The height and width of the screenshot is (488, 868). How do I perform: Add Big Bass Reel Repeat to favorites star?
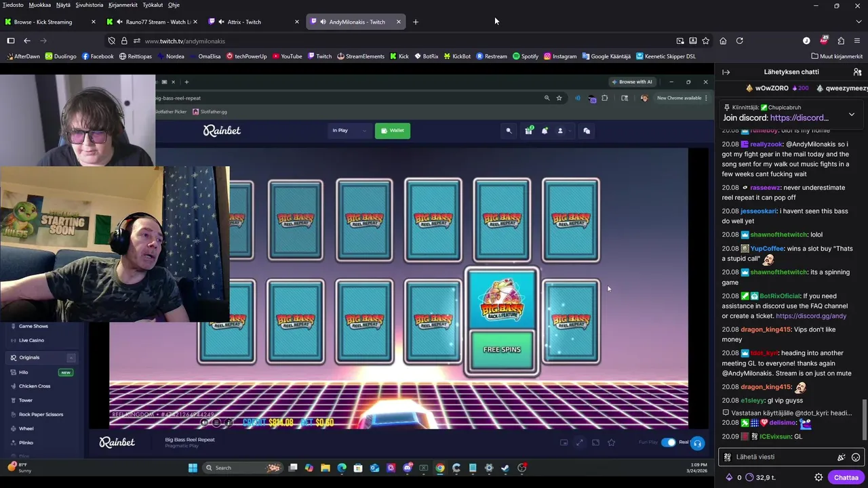pyautogui.click(x=611, y=443)
